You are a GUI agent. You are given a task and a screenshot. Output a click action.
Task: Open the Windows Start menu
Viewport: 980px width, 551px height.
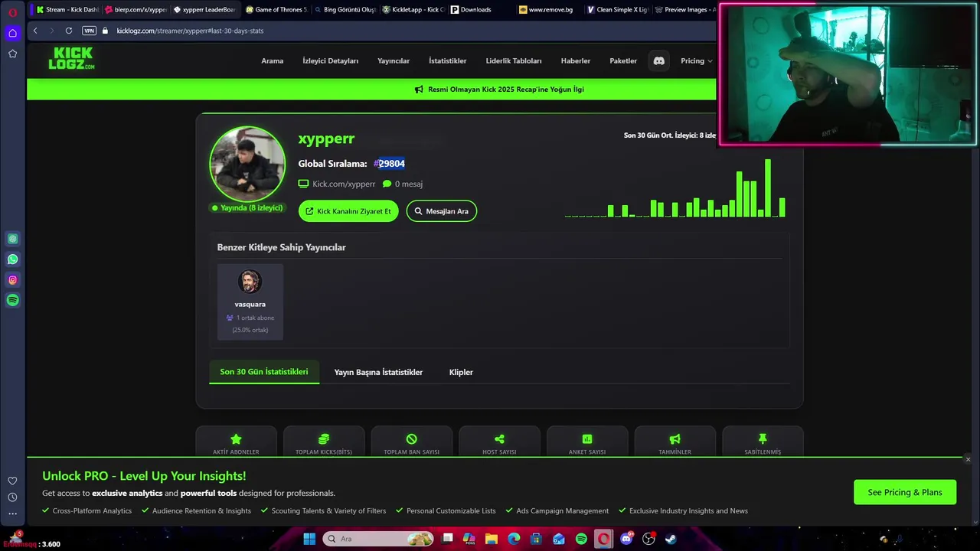point(309,539)
